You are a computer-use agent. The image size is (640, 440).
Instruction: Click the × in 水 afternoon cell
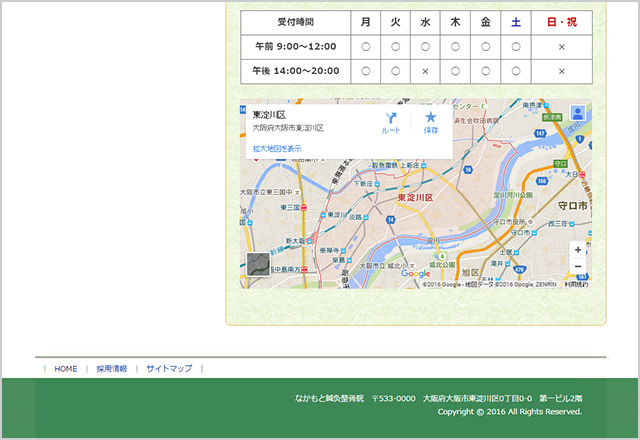coord(425,71)
